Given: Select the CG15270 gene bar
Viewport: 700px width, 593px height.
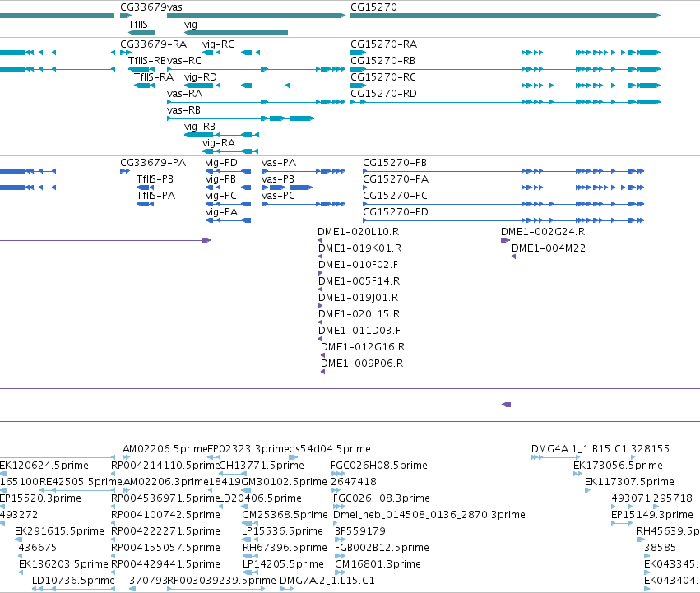Looking at the screenshot, I should coord(505,16).
